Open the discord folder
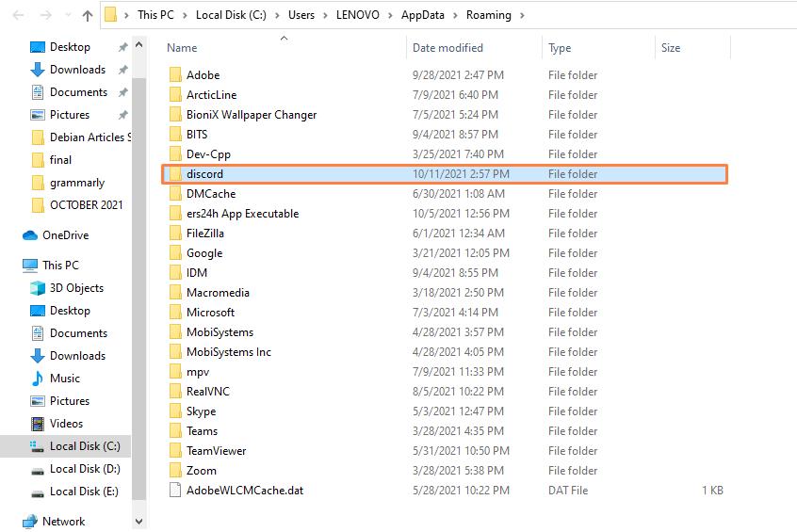Image resolution: width=797 pixels, height=532 pixels. (204, 174)
